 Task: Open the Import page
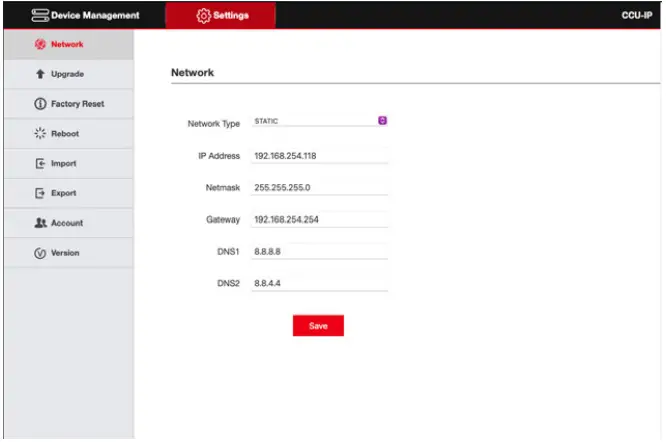coord(69,163)
